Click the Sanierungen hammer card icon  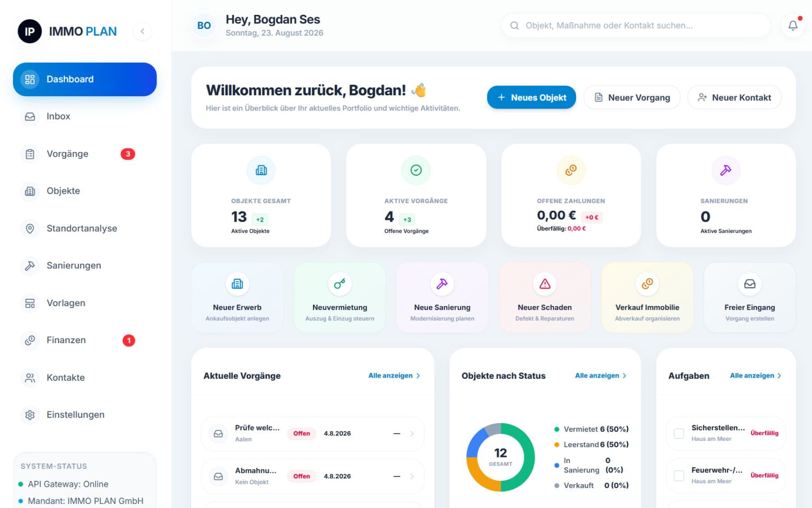pos(726,170)
